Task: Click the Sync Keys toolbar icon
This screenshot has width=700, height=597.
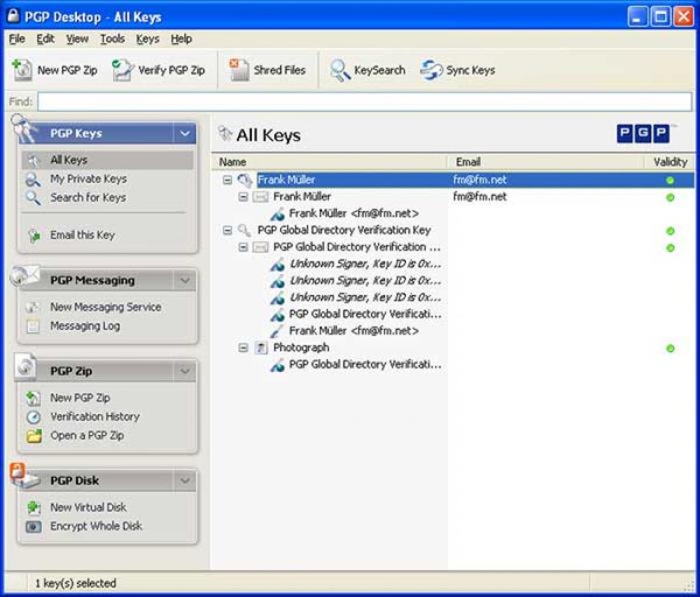Action: [431, 70]
